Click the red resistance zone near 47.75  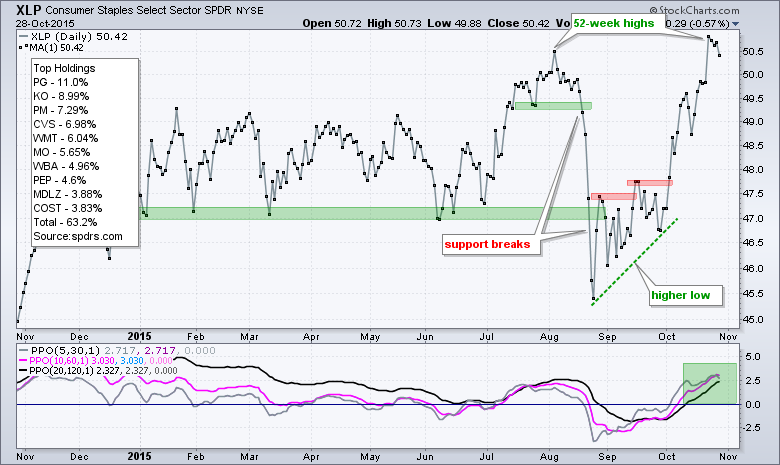[650, 183]
